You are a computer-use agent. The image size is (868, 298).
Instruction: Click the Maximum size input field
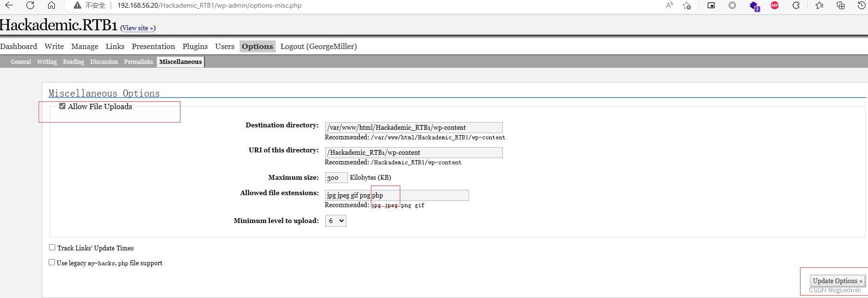336,178
